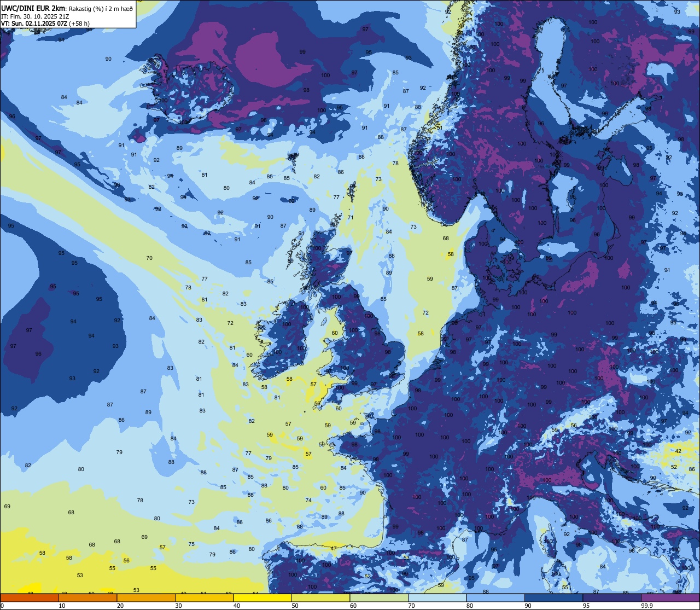700x610 pixels.
Task: Click the '20' label on the color scale
Action: pyautogui.click(x=120, y=606)
